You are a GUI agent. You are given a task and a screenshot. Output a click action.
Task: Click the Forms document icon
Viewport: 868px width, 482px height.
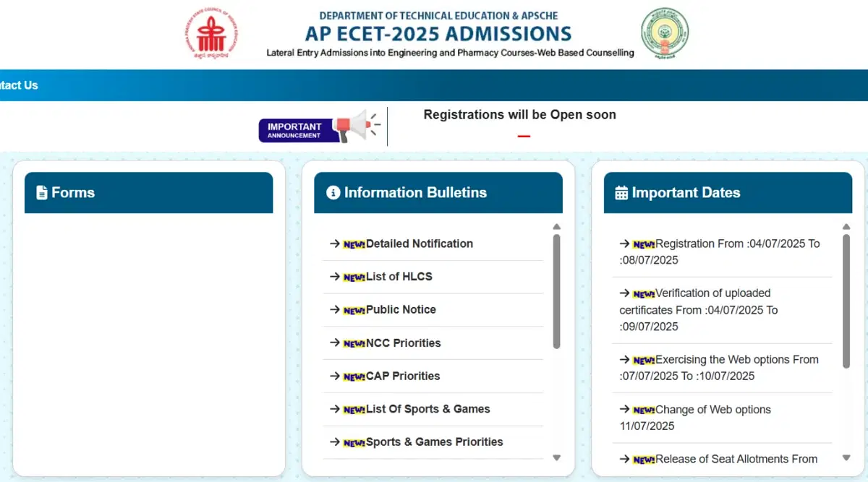tap(42, 193)
